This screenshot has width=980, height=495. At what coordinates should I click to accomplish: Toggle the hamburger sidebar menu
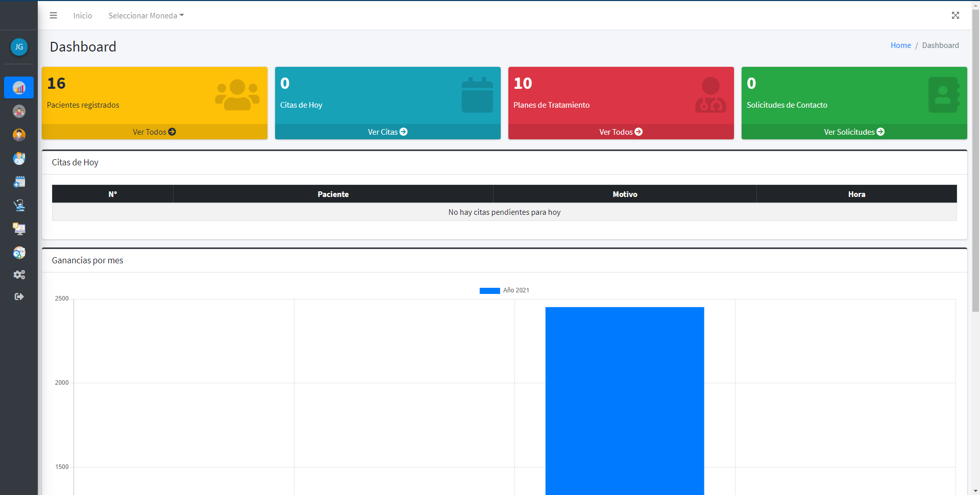coord(53,15)
